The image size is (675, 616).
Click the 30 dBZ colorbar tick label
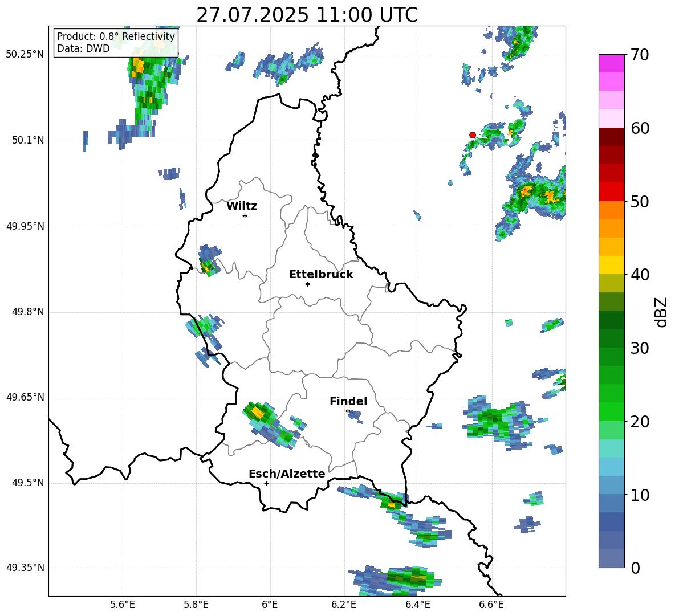point(640,348)
